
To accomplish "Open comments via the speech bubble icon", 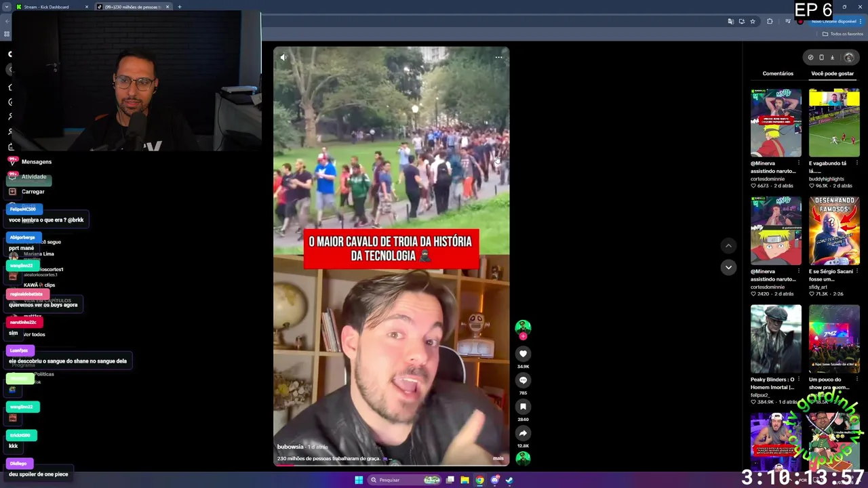I will tap(523, 380).
